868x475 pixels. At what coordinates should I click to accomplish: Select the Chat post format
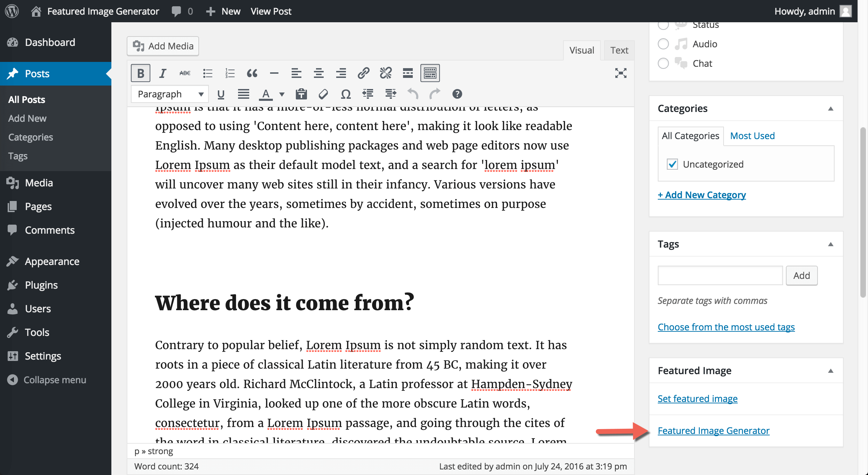click(x=663, y=64)
